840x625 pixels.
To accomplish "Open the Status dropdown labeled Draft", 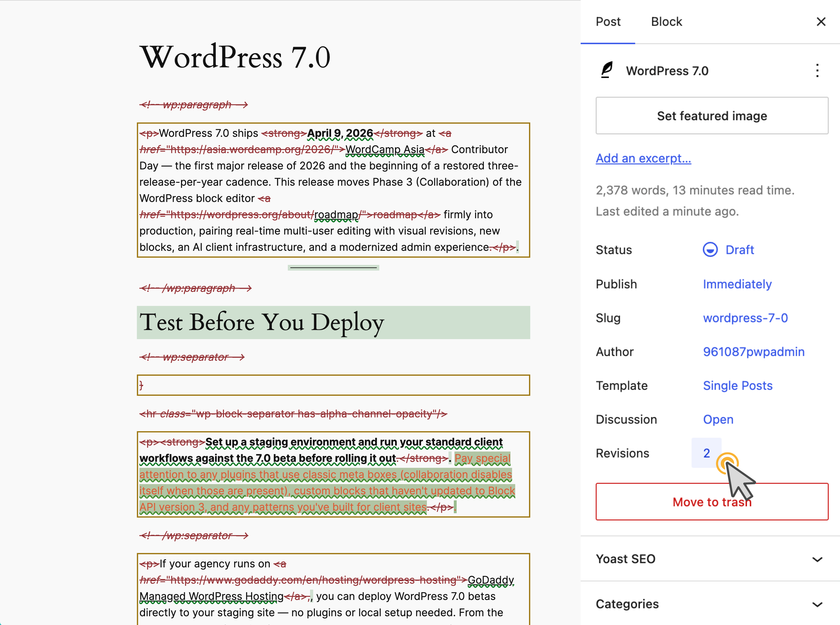I will click(739, 250).
